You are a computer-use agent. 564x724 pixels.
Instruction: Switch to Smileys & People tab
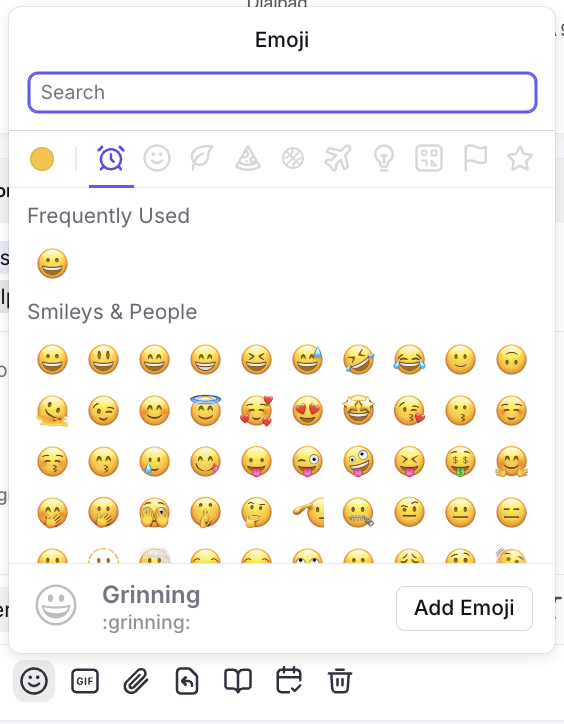tap(157, 159)
